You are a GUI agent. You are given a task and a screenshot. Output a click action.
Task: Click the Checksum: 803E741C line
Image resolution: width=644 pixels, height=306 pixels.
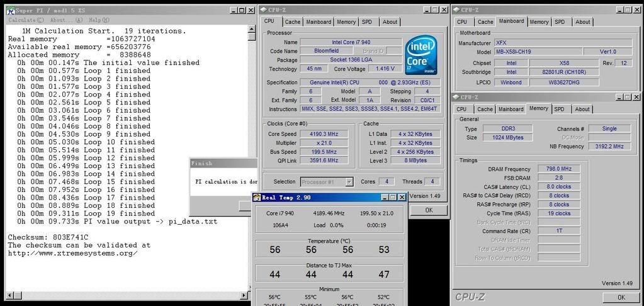(x=48, y=237)
